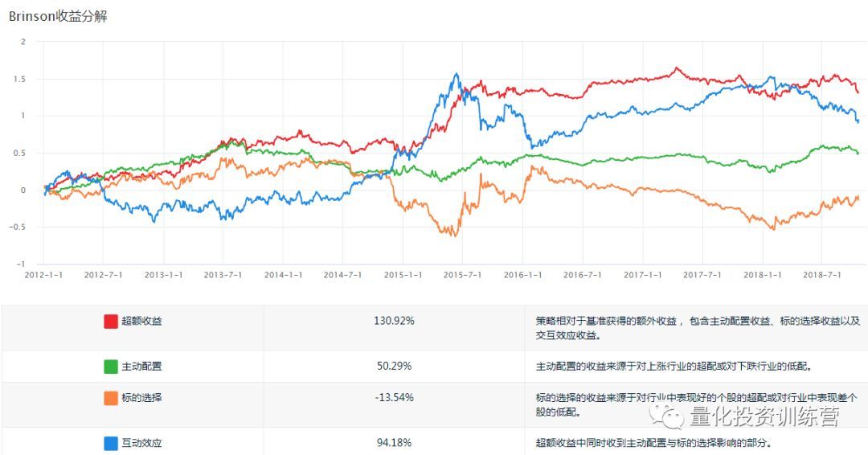Image resolution: width=868 pixels, height=455 pixels.
Task: Click the 量化投资训练营 watermark text
Action: pyautogui.click(x=764, y=417)
